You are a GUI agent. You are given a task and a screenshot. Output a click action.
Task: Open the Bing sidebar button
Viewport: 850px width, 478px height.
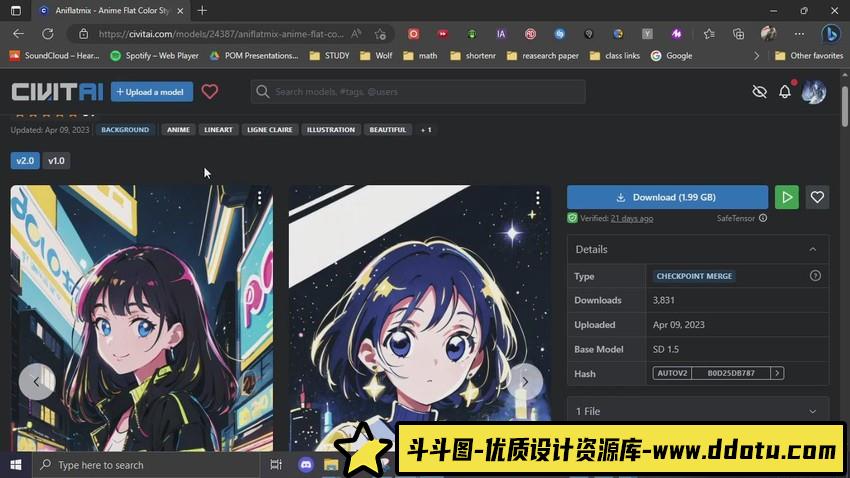pos(830,34)
